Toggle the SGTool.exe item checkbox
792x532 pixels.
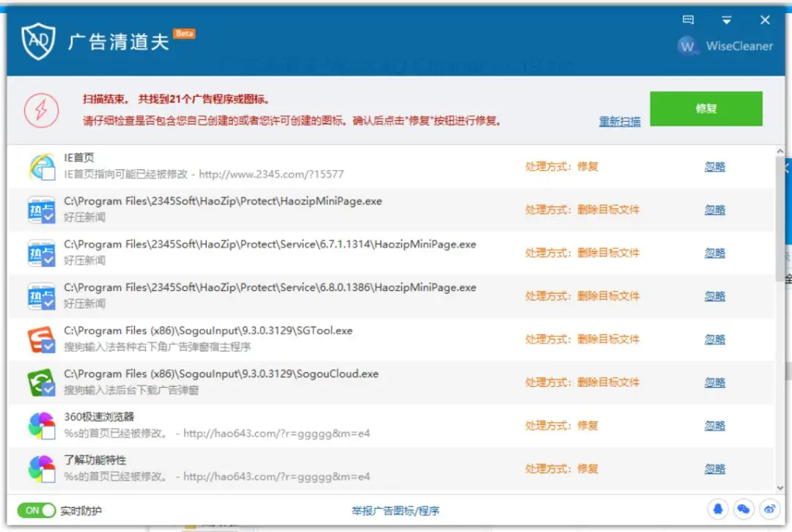pos(48,347)
